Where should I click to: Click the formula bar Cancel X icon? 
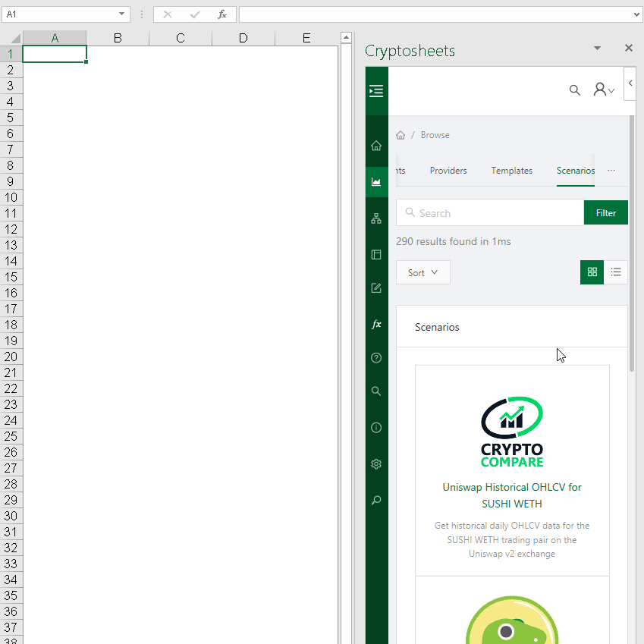click(x=168, y=14)
